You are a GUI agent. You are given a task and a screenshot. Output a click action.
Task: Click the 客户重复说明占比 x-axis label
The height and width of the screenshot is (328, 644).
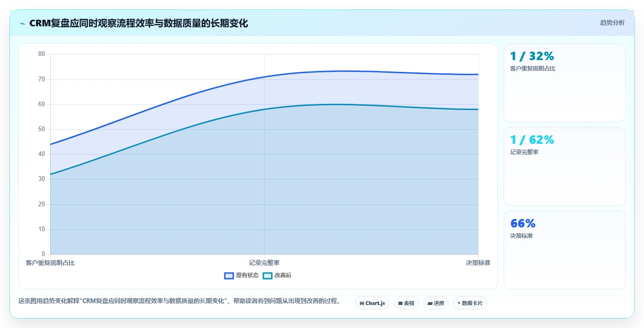[50, 263]
